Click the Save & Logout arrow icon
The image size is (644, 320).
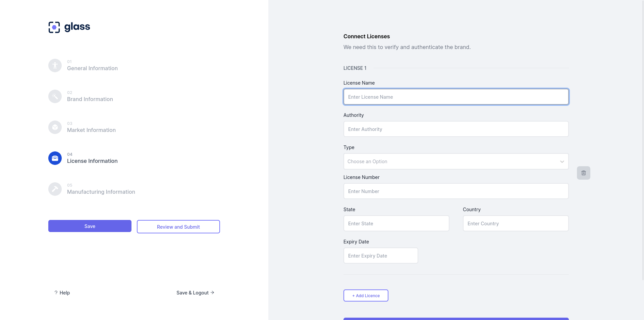pyautogui.click(x=212, y=292)
